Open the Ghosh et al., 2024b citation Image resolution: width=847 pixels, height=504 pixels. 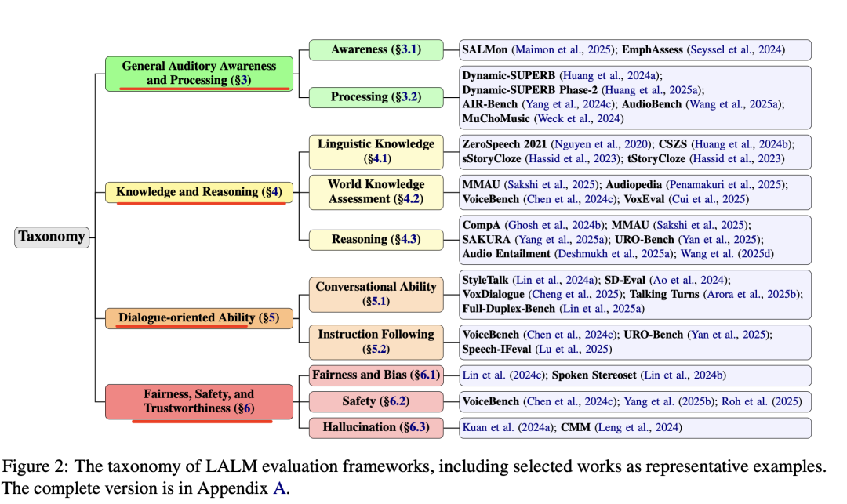[x=555, y=225]
